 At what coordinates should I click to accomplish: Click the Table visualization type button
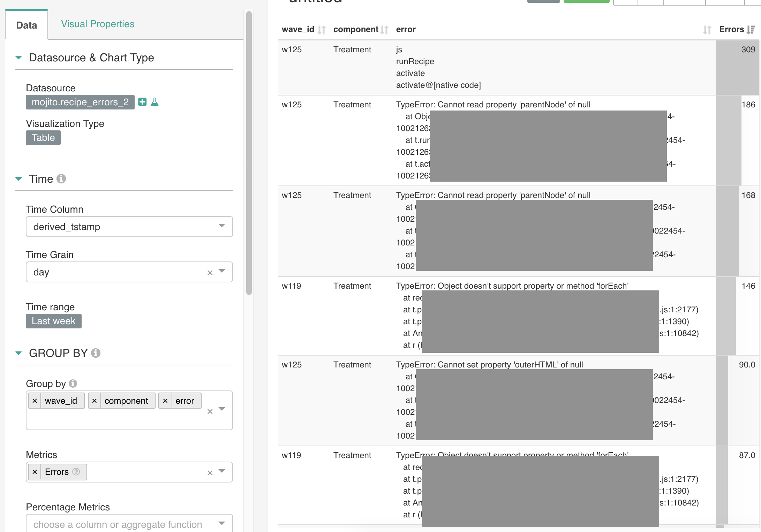click(43, 137)
